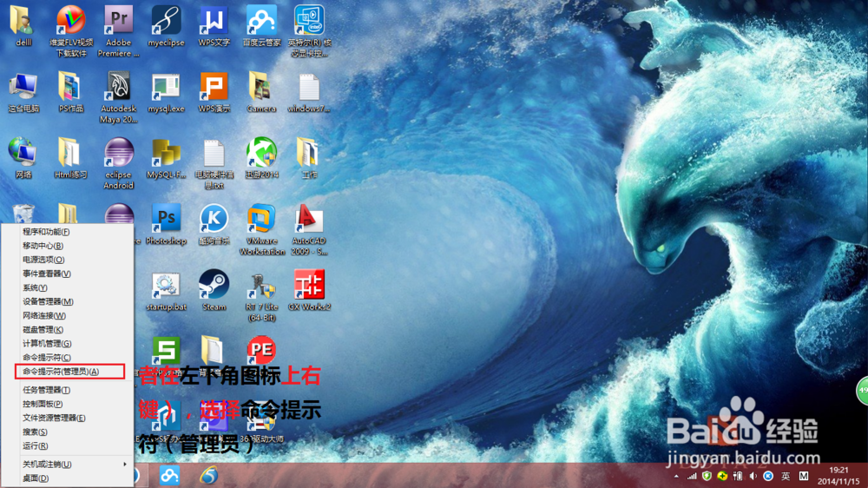Launch the myeclipse desktop icon
Viewport: 868px width, 488px height.
pos(166,25)
